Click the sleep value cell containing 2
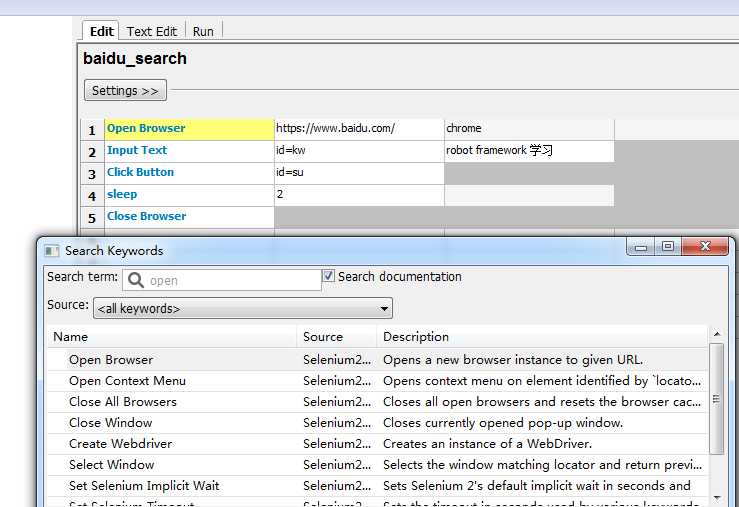 (359, 195)
